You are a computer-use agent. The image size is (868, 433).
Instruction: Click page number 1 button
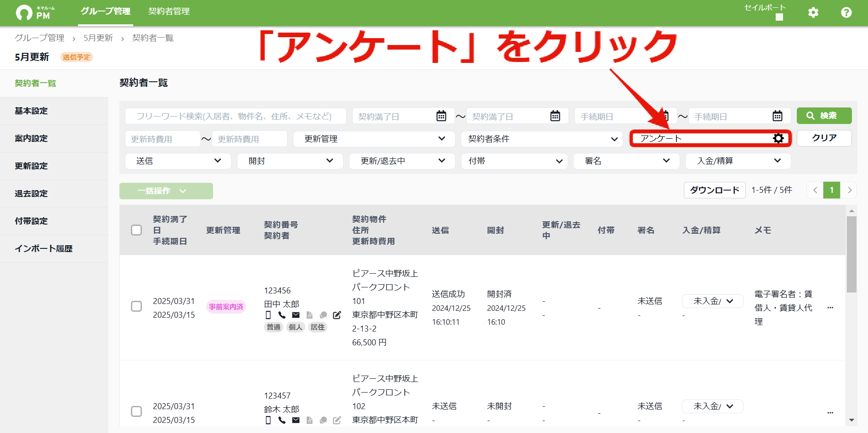pyautogui.click(x=832, y=190)
